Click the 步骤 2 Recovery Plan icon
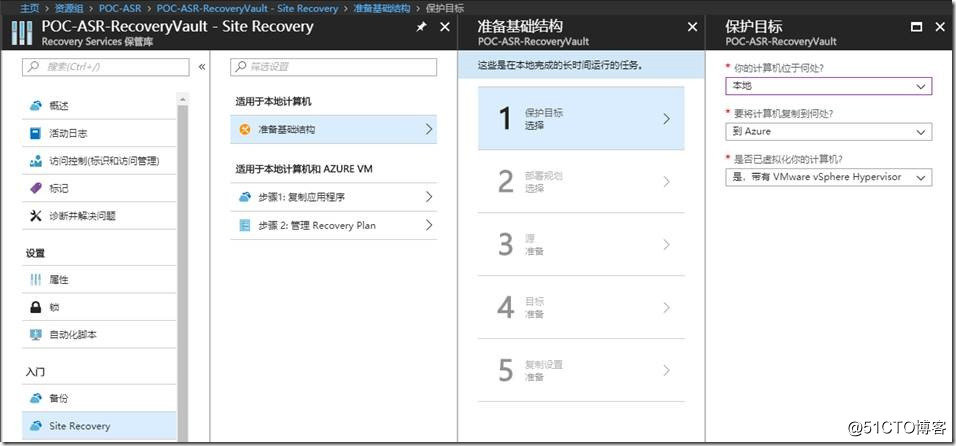 [x=245, y=225]
